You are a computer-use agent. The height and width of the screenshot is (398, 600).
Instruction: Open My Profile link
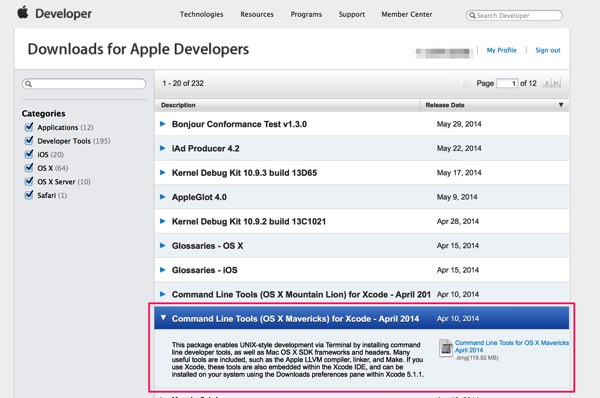pyautogui.click(x=501, y=50)
